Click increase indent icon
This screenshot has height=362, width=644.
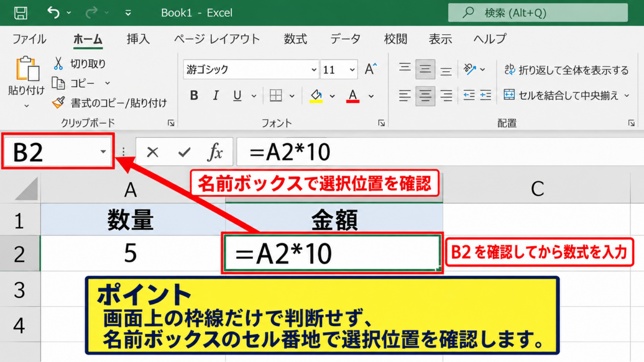486,95
